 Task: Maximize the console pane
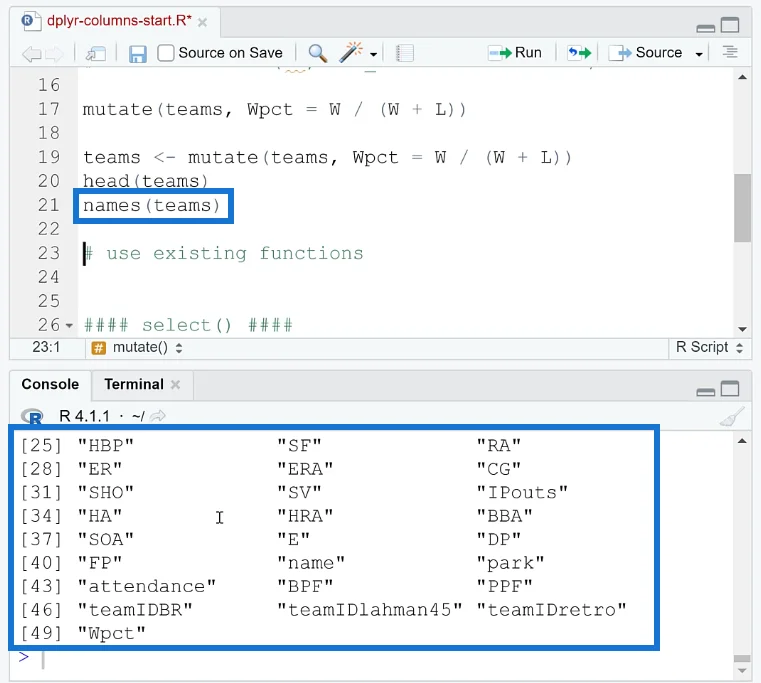(x=729, y=388)
